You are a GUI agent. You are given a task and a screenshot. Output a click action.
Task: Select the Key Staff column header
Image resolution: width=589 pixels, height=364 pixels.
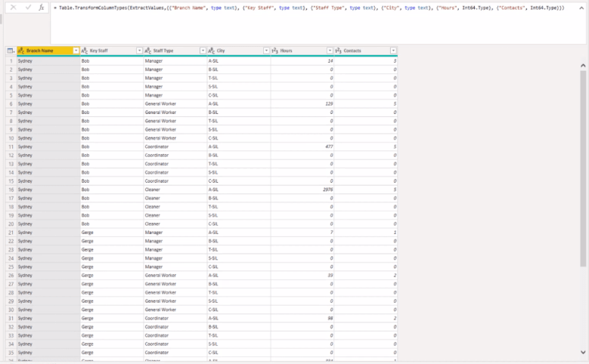tap(112, 51)
